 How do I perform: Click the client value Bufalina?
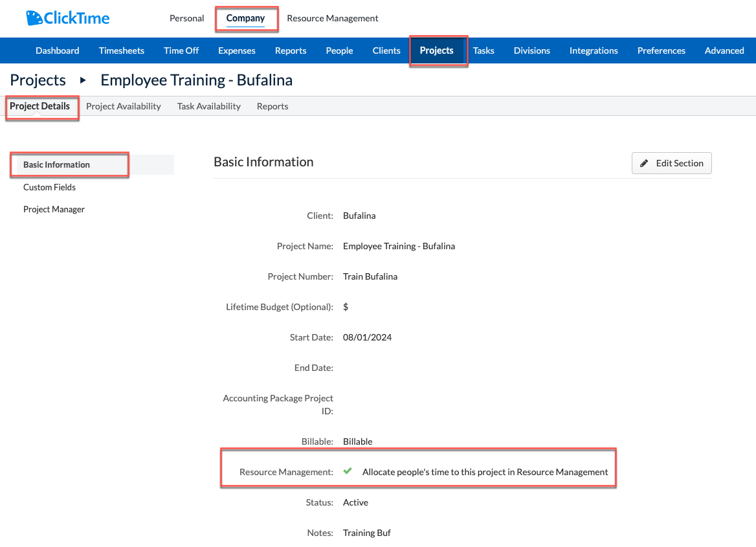[x=359, y=216]
